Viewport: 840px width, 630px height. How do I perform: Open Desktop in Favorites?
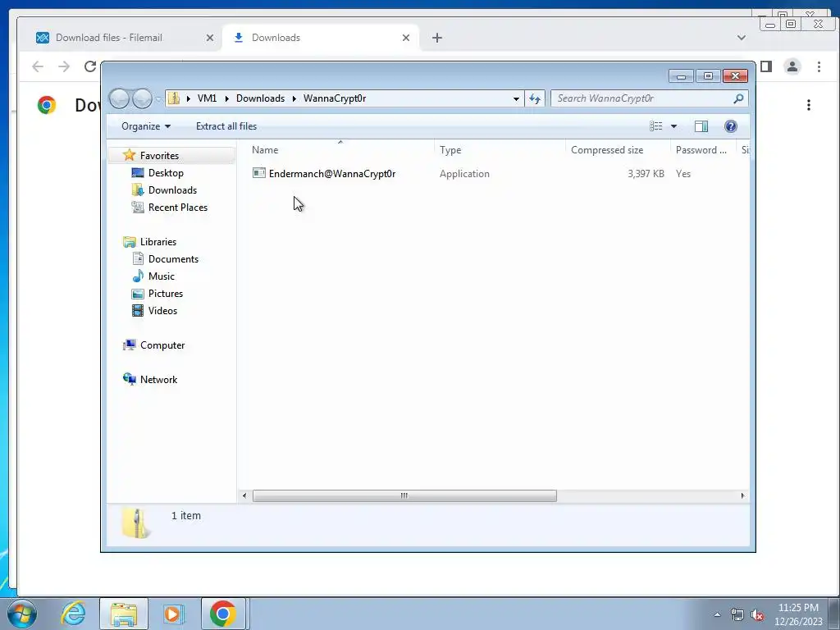[x=166, y=173]
